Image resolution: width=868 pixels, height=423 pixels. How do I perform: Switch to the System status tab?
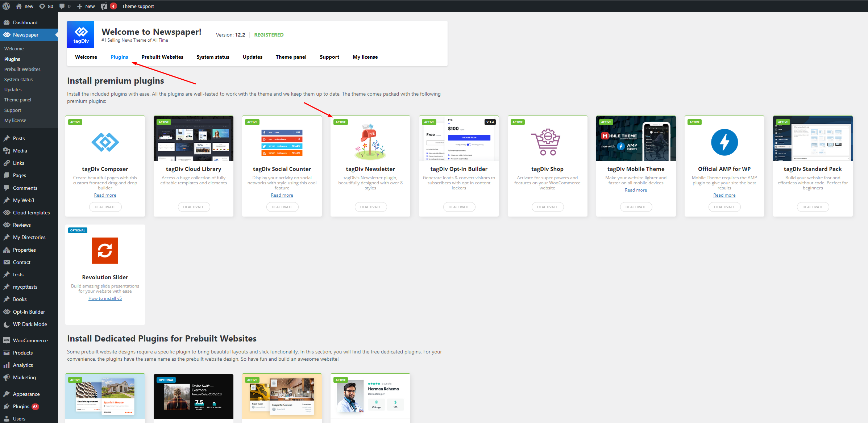pos(213,57)
